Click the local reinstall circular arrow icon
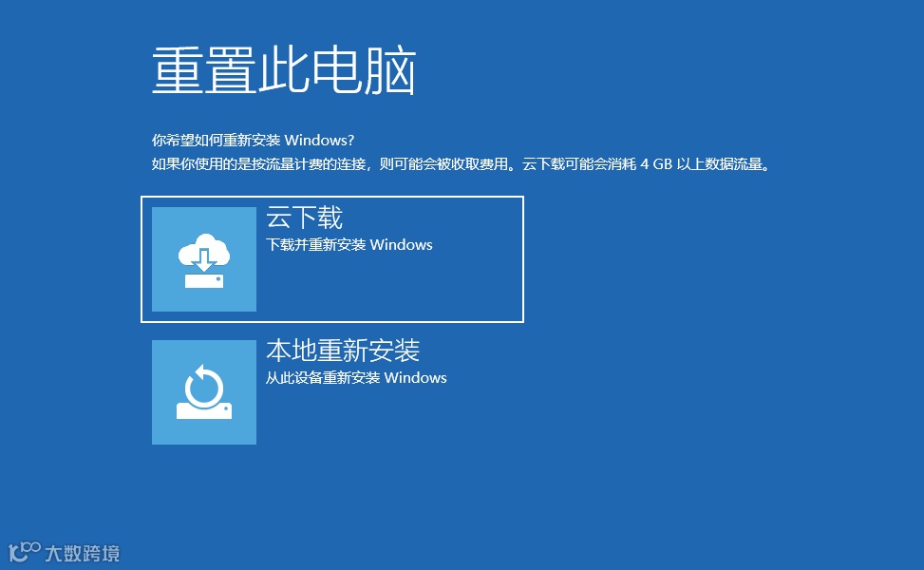 204,392
